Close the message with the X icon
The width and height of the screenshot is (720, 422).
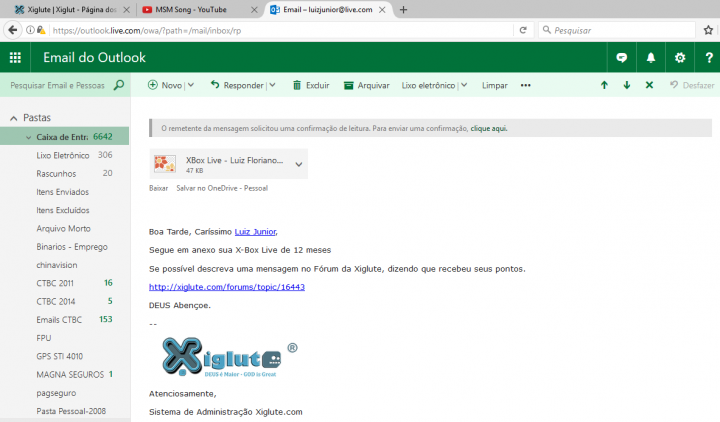click(649, 85)
